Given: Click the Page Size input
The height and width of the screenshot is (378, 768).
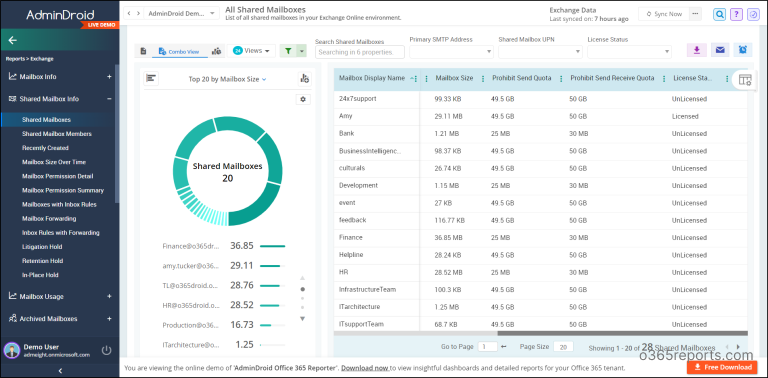Looking at the screenshot, I should coord(563,347).
